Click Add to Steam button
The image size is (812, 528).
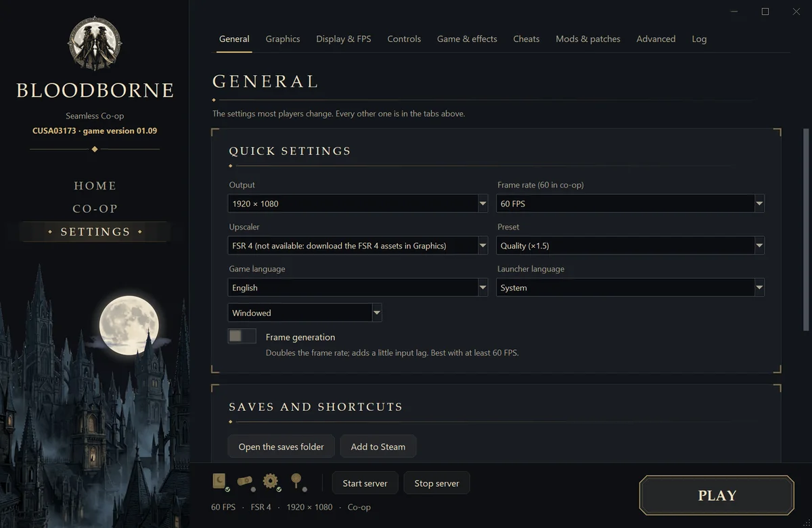(x=378, y=447)
